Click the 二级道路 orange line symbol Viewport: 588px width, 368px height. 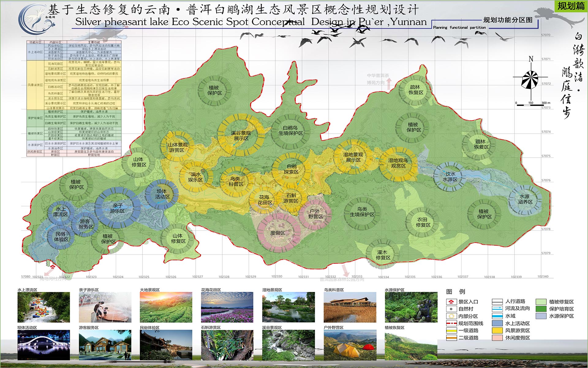(451, 338)
